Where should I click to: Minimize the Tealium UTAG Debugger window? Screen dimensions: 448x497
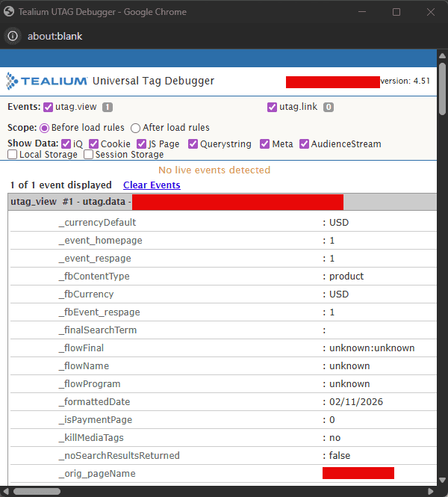coord(362,12)
